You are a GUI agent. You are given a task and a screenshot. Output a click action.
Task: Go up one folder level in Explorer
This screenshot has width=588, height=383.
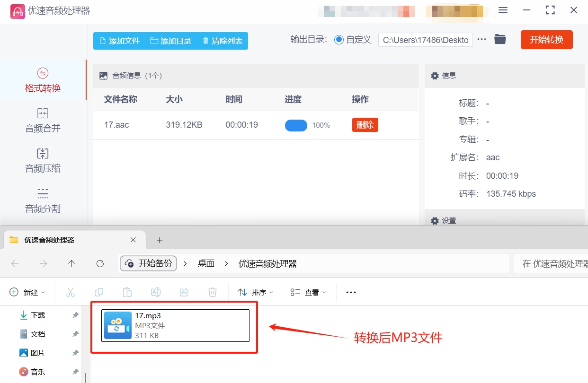coord(71,263)
